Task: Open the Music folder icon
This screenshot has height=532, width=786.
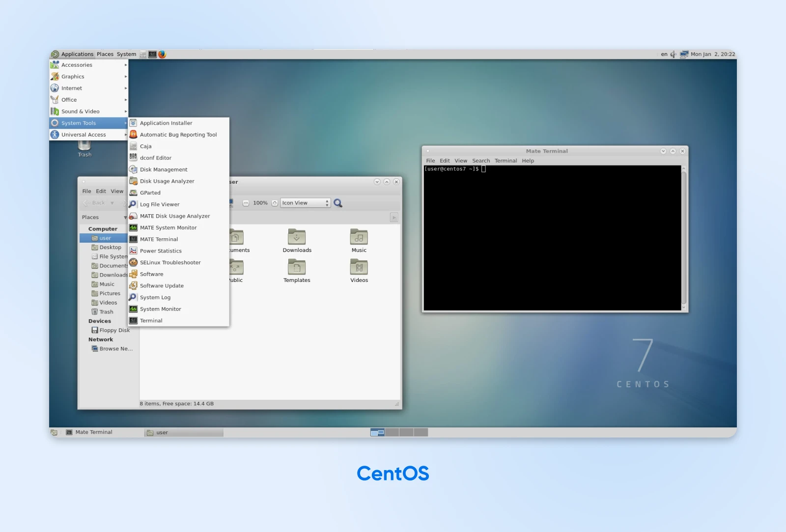Action: (359, 241)
